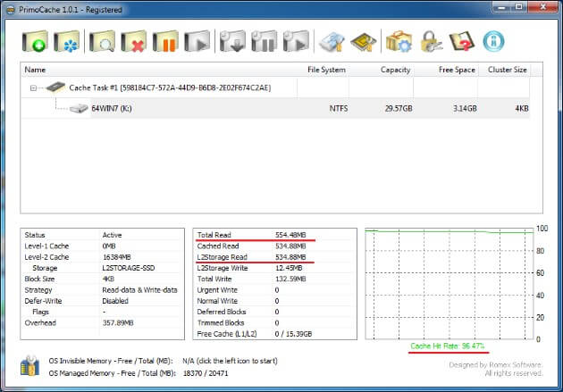The image size is (563, 392).
Task: Flush deferred writes (clock with down arrow)
Action: pos(232,41)
